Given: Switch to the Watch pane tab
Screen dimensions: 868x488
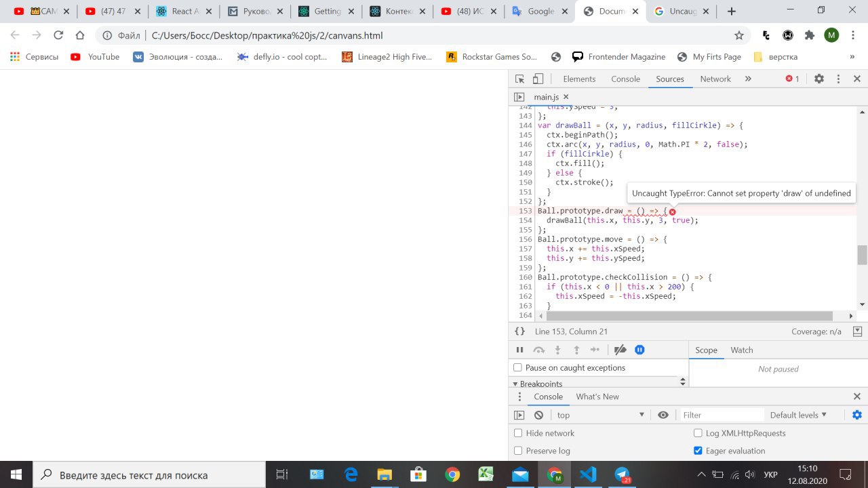Looking at the screenshot, I should pos(742,350).
